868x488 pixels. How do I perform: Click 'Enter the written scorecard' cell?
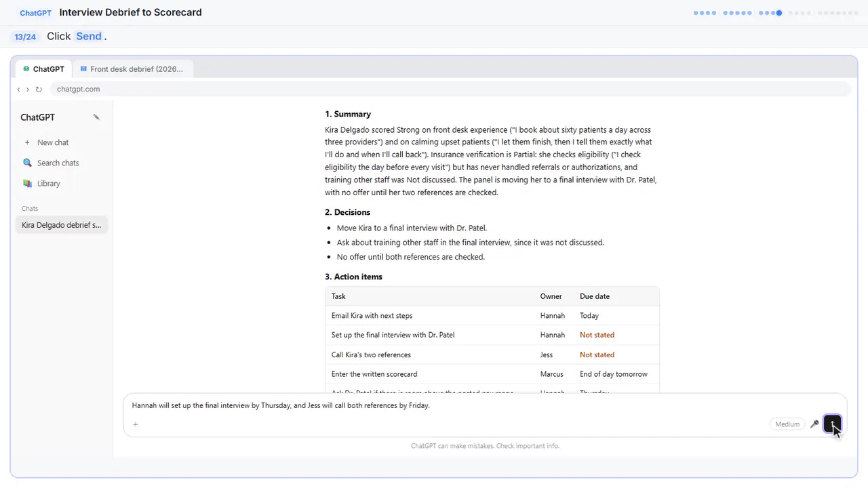pyautogui.click(x=374, y=374)
